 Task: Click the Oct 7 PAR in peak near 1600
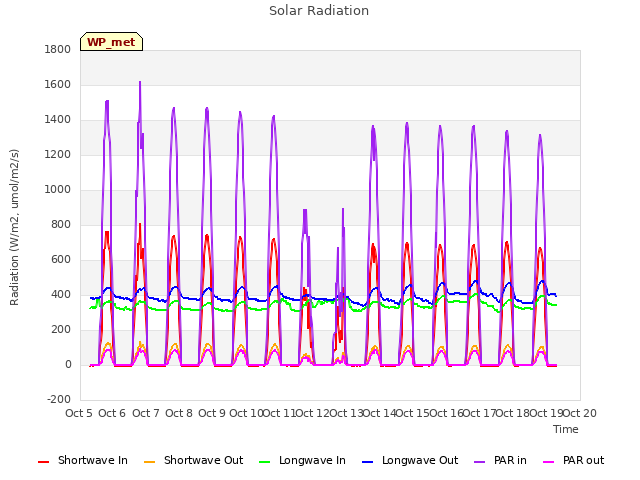[x=140, y=82]
